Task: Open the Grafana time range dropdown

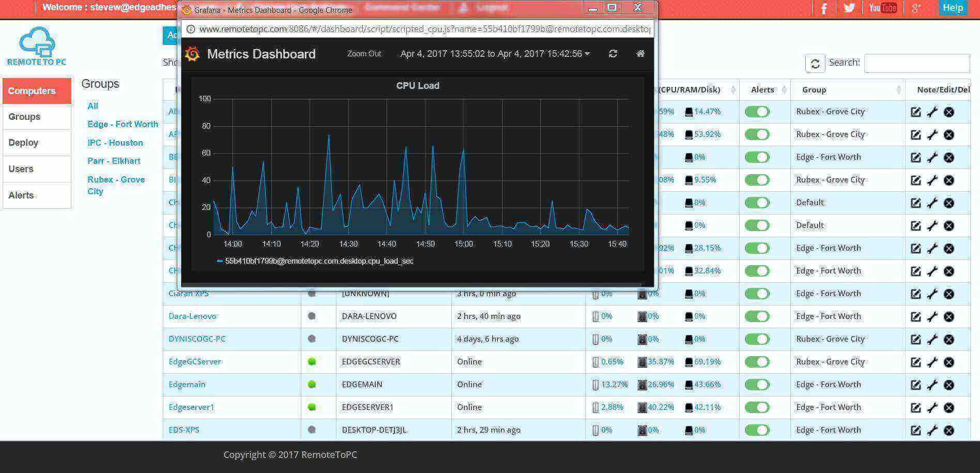Action: 495,54
